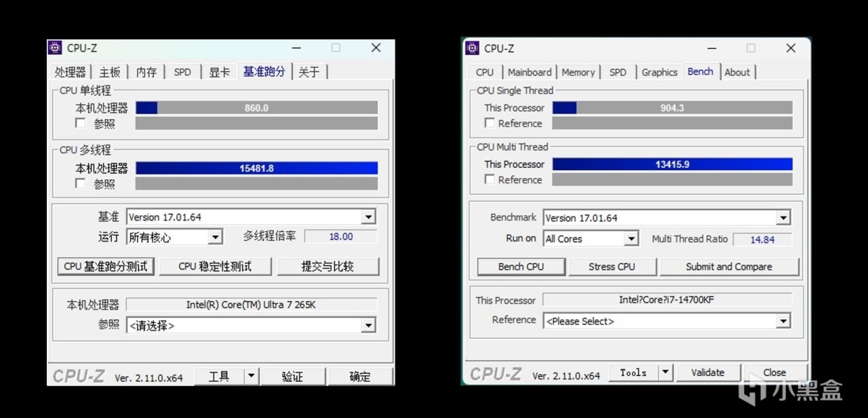868x418 pixels.
Task: Click the Close button in English window
Action: [x=774, y=373]
